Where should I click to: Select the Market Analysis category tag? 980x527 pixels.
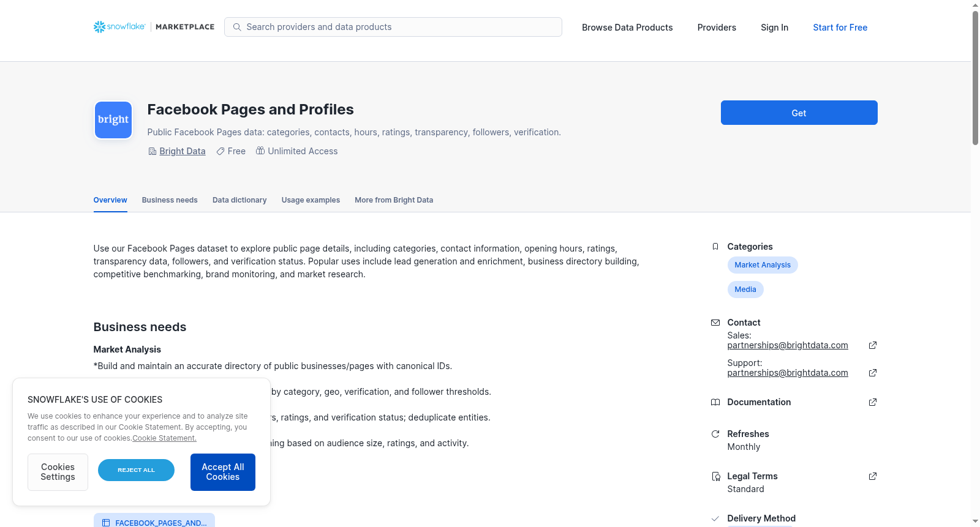click(763, 265)
